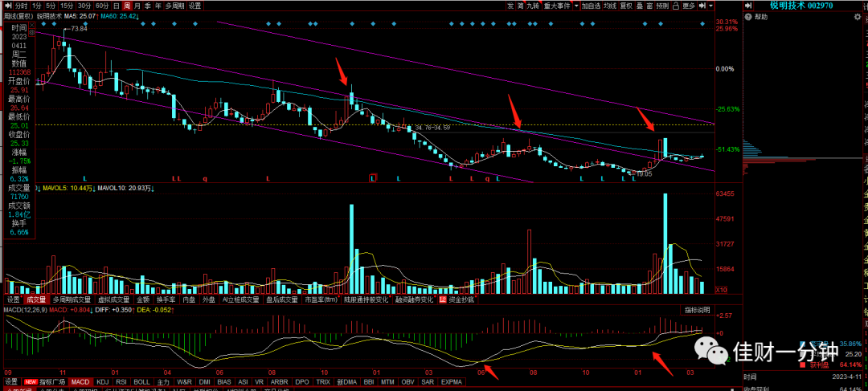
Task: Click the 指标说明 indicator description button
Action: (x=697, y=311)
